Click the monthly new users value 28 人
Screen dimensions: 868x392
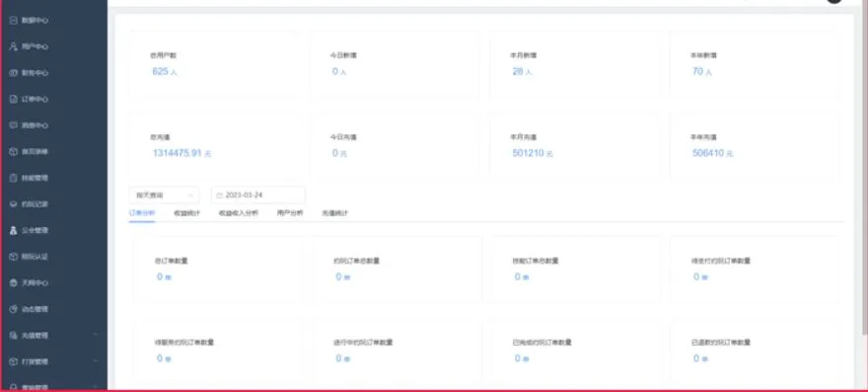(x=522, y=71)
